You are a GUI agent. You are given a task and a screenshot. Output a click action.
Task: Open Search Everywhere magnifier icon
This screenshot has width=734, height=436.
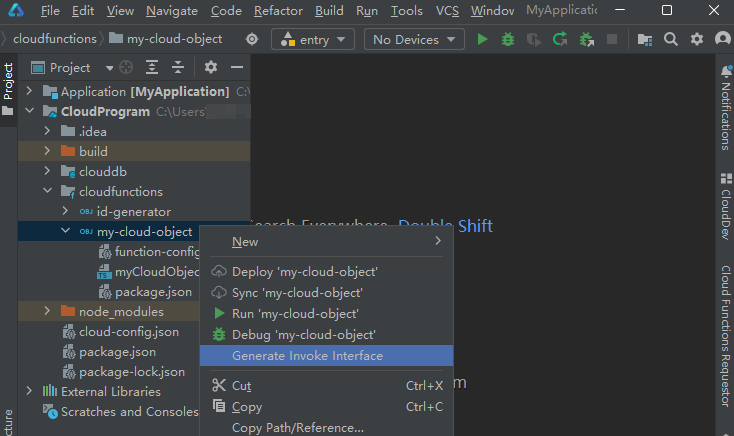[x=671, y=39]
